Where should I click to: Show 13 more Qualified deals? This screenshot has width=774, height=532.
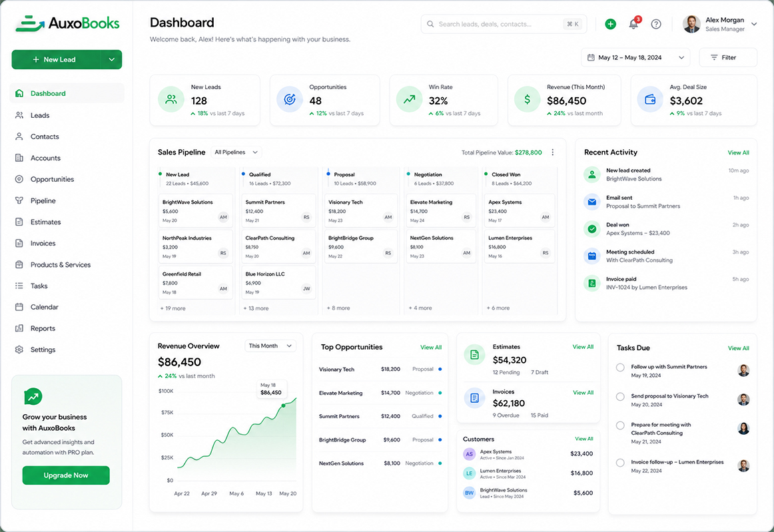[256, 308]
